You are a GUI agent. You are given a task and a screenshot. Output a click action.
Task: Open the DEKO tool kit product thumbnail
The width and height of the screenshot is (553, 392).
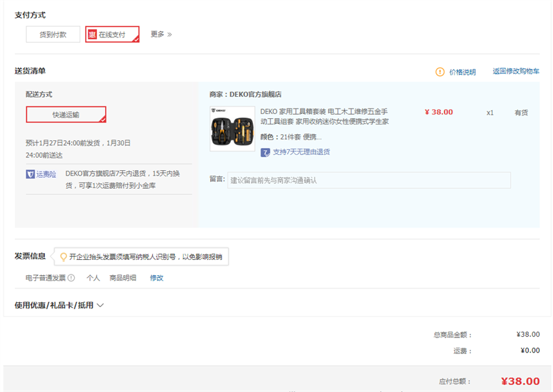click(232, 129)
